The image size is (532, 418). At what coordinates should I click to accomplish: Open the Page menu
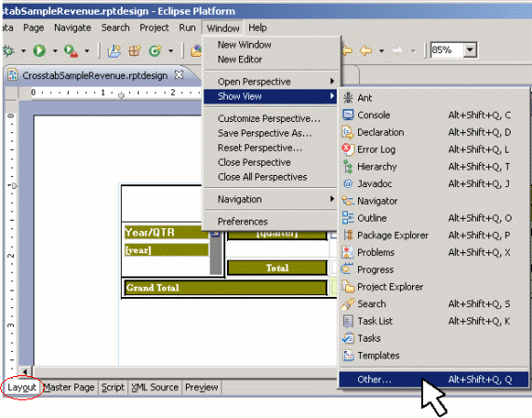tap(33, 28)
